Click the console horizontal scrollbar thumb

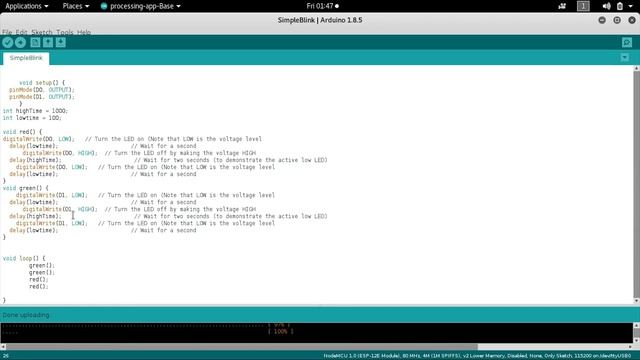tap(242, 347)
